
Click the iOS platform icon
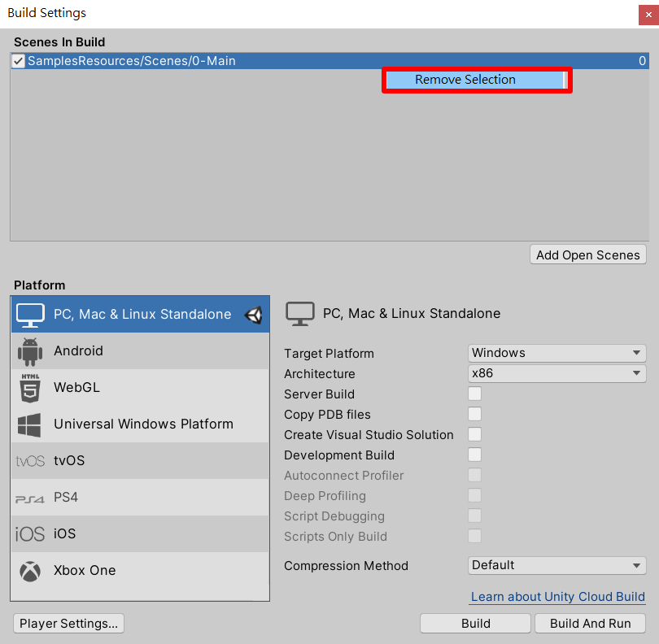point(30,534)
